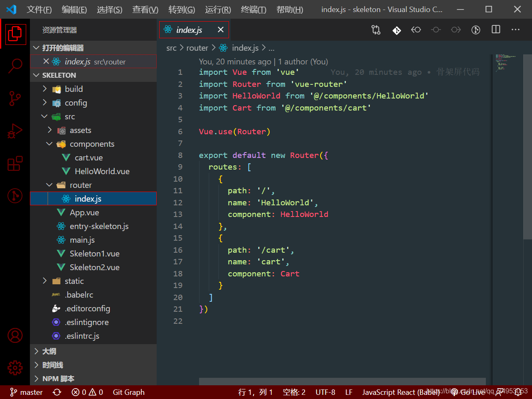
Task: Open errors and warnings count in status bar
Action: (x=87, y=392)
